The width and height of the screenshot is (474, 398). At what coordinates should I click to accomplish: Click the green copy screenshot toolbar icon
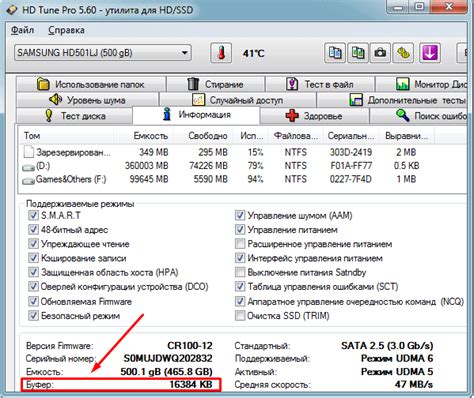(358, 53)
